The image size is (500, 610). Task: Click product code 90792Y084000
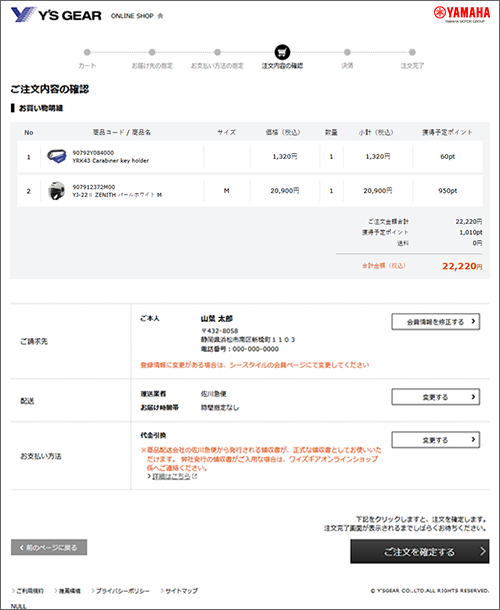coord(93,152)
